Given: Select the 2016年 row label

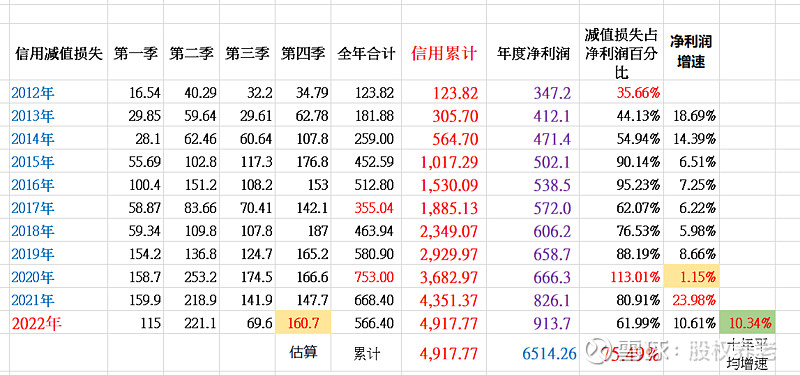Looking at the screenshot, I should tap(59, 185).
